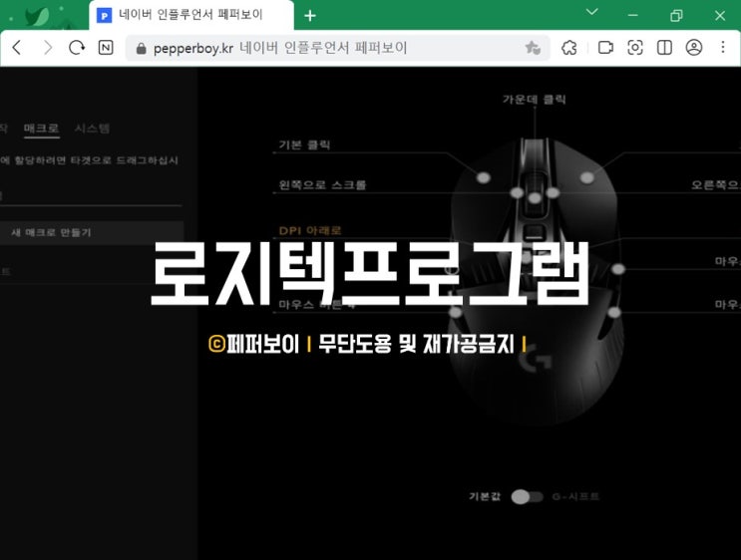Screen dimensions: 741x560
Task: Select the 기본 클릭 left button dot
Action: [x=483, y=177]
